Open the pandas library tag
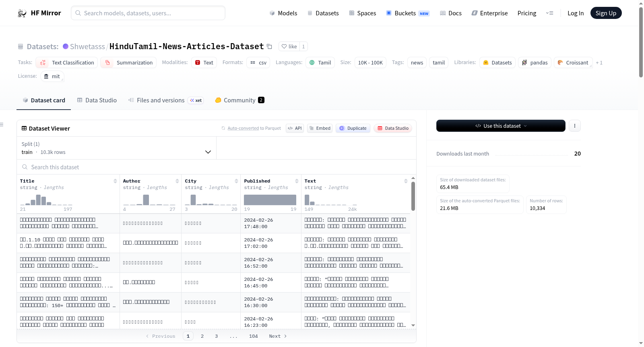This screenshot has height=347, width=644. [x=535, y=62]
